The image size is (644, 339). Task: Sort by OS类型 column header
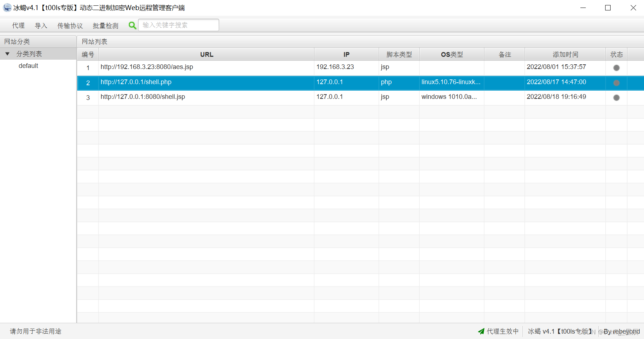click(x=452, y=54)
